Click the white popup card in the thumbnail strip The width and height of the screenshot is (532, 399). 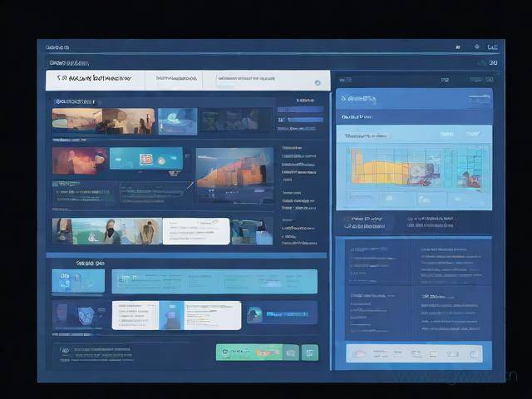tap(195, 231)
